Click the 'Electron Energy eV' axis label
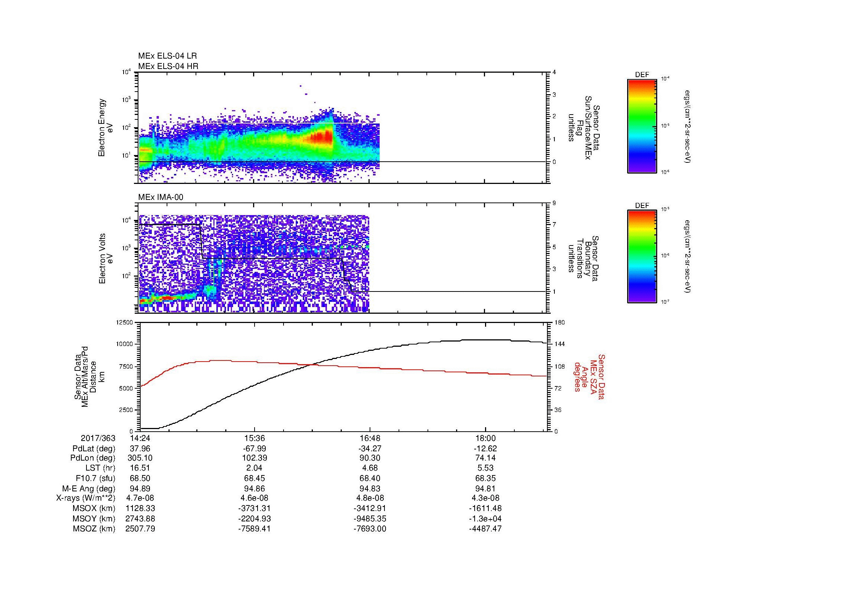Screen dimensions: 868x613 (106, 128)
